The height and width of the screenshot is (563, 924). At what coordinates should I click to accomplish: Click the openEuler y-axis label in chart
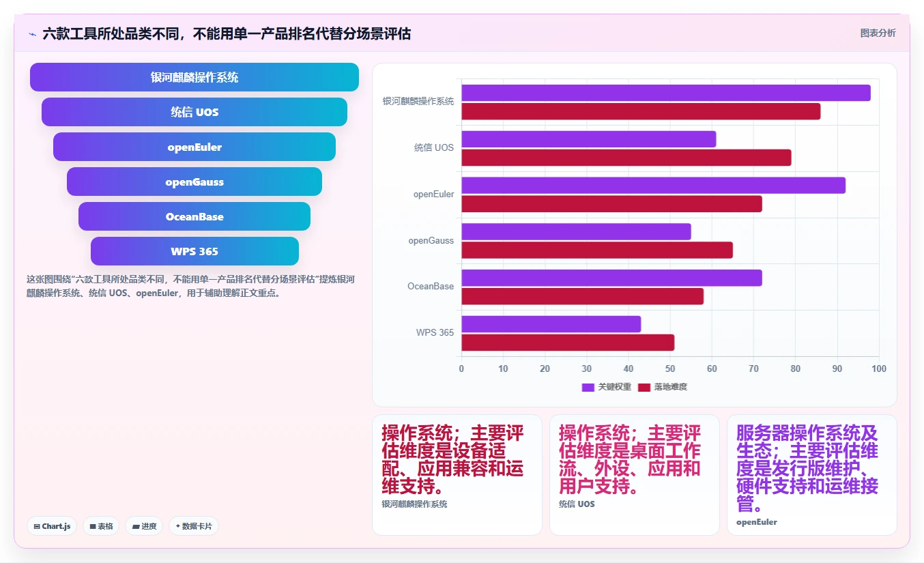(x=433, y=194)
